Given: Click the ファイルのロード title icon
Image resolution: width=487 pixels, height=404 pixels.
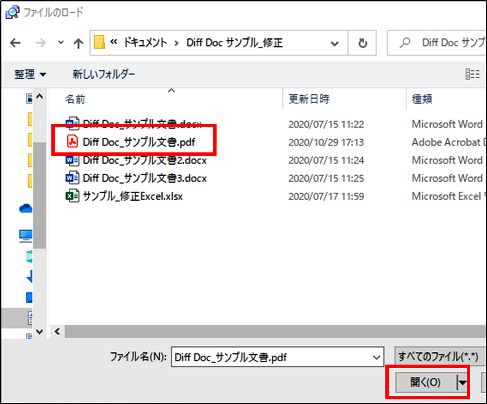Looking at the screenshot, I should click(12, 13).
